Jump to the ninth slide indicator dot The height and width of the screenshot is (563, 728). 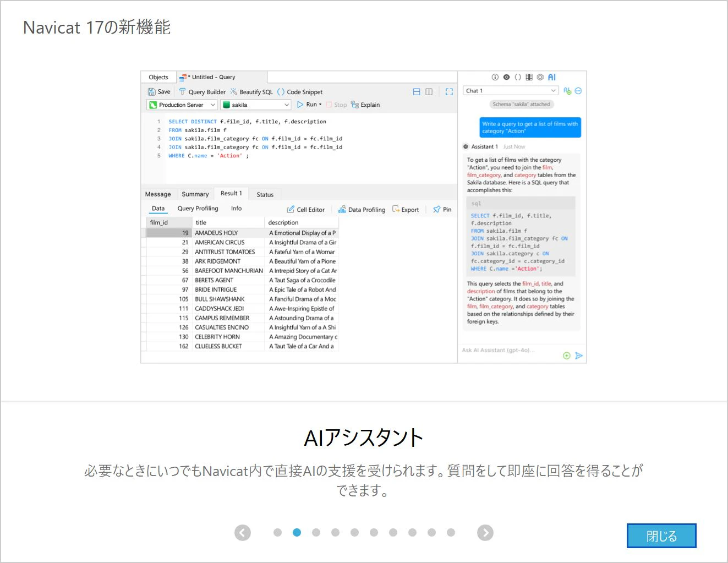coord(431,533)
